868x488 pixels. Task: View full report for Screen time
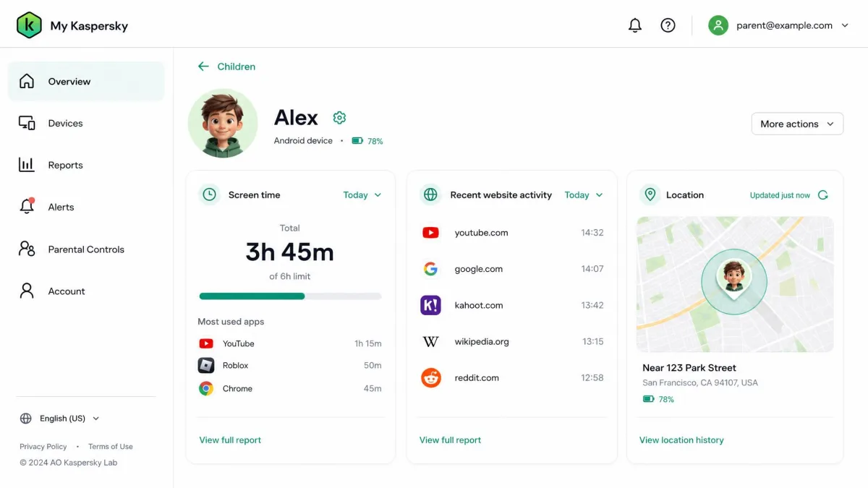[x=230, y=440]
